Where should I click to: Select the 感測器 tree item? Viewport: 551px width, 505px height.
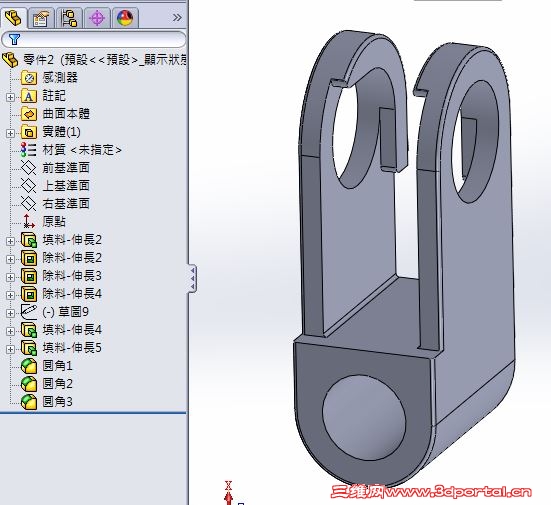click(60, 78)
